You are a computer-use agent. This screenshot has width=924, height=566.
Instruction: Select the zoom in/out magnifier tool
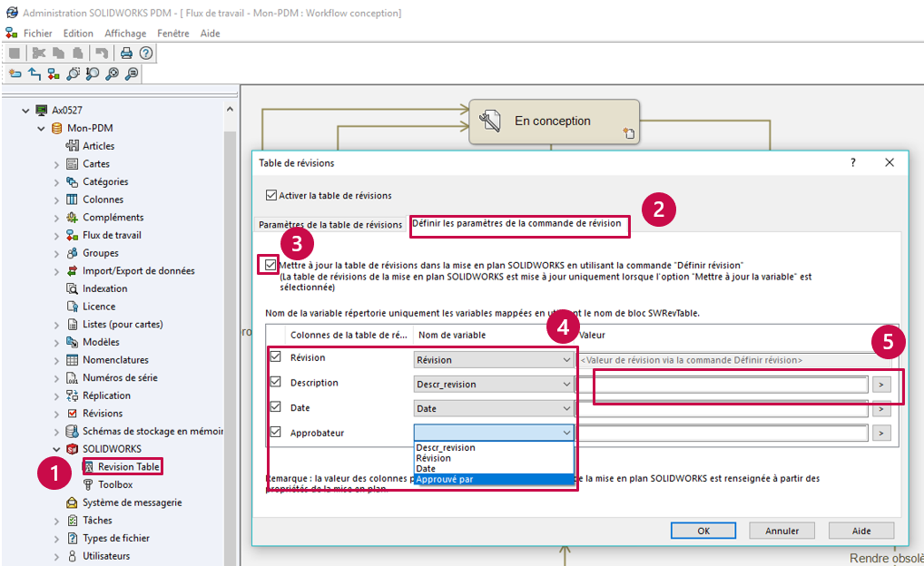click(x=93, y=73)
